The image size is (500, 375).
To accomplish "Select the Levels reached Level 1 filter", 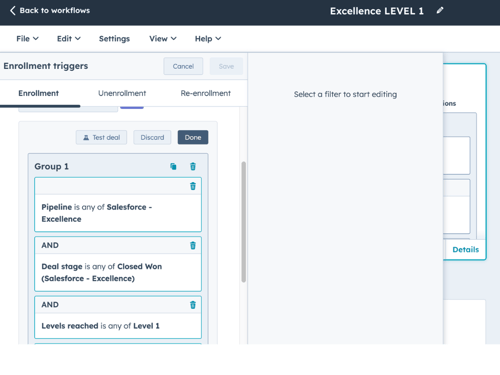I will (x=118, y=317).
